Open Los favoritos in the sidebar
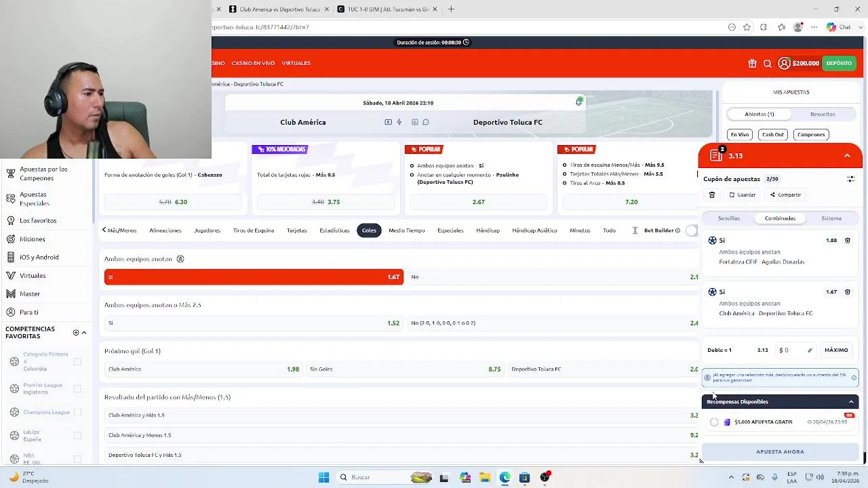This screenshot has width=868, height=488. tap(38, 221)
